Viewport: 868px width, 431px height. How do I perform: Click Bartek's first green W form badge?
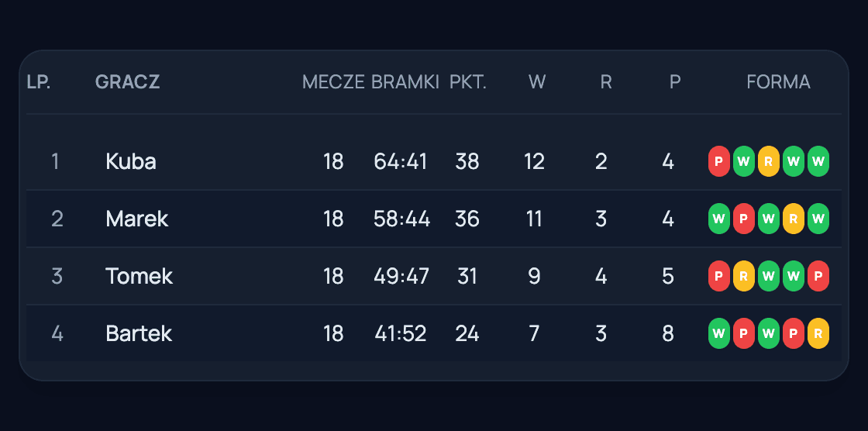718,333
